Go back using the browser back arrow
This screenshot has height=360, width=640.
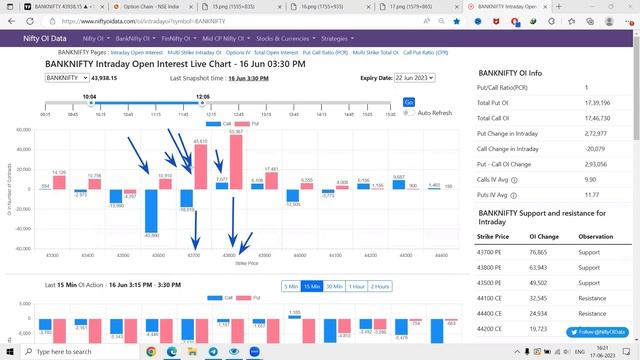coord(11,21)
